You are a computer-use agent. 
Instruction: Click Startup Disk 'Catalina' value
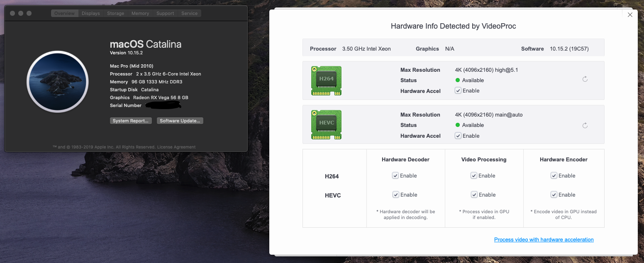(150, 90)
